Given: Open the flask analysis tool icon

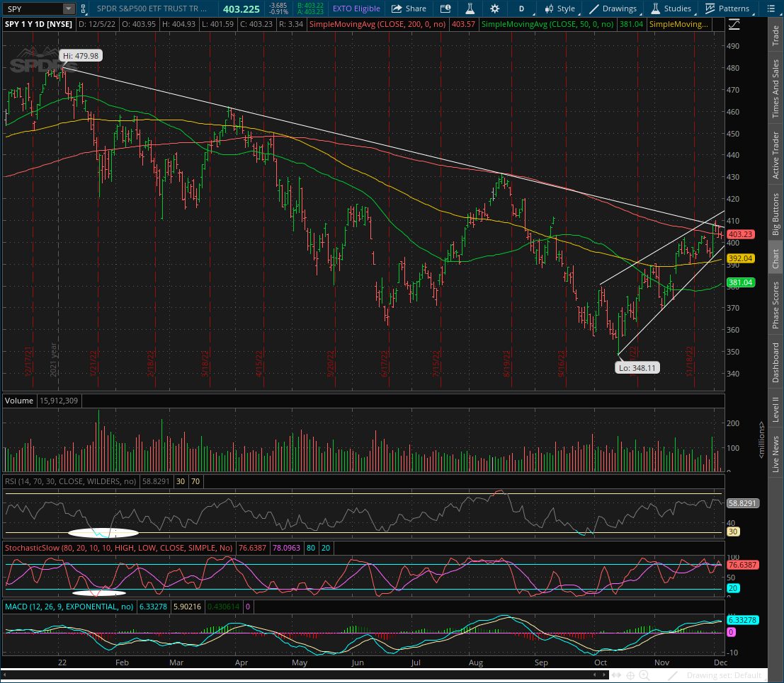Looking at the screenshot, I should (470, 8).
